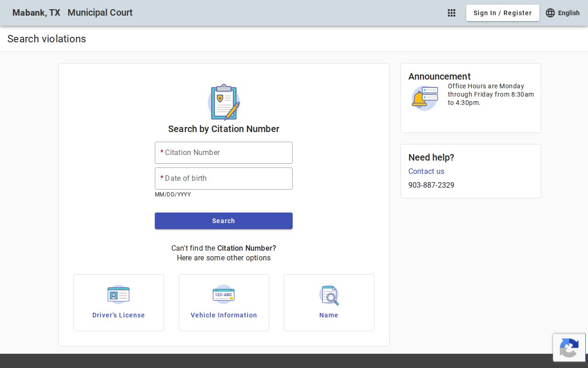Image resolution: width=588 pixels, height=368 pixels.
Task: Open the English language selector
Action: point(563,13)
